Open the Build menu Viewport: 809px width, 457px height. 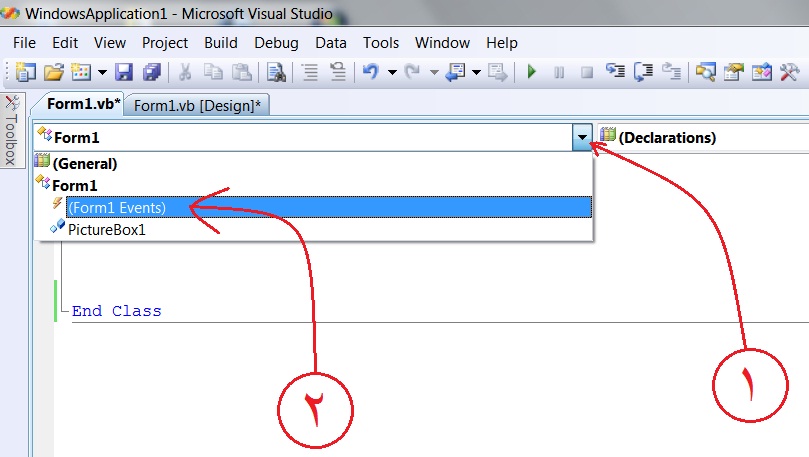click(221, 43)
